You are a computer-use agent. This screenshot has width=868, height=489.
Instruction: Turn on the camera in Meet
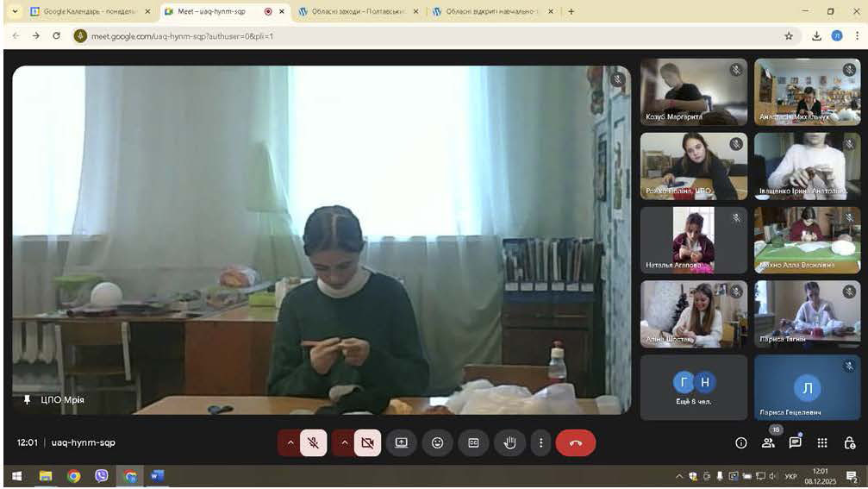(367, 442)
